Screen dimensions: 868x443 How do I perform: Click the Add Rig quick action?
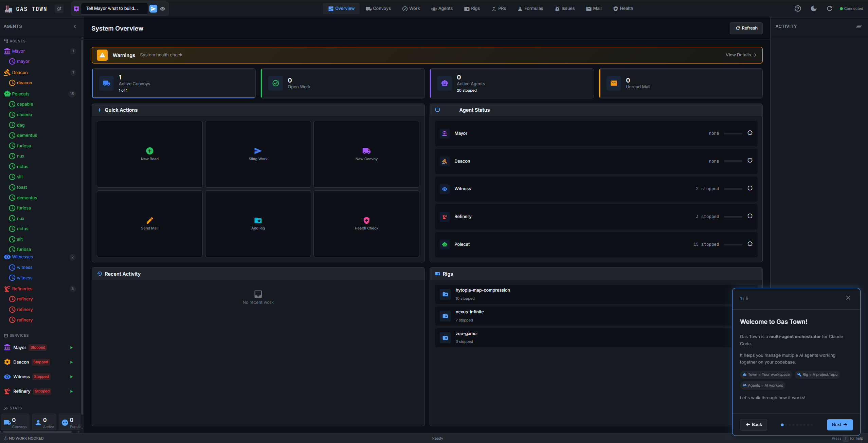point(258,223)
